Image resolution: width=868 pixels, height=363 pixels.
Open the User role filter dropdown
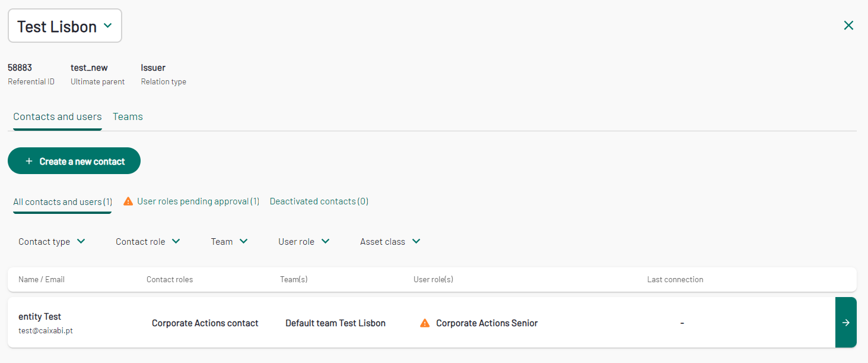coord(304,242)
